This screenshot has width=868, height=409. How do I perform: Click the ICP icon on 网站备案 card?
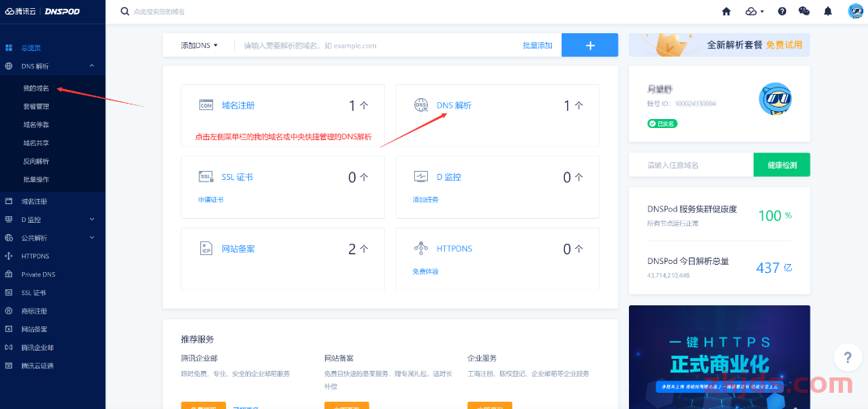click(x=206, y=249)
